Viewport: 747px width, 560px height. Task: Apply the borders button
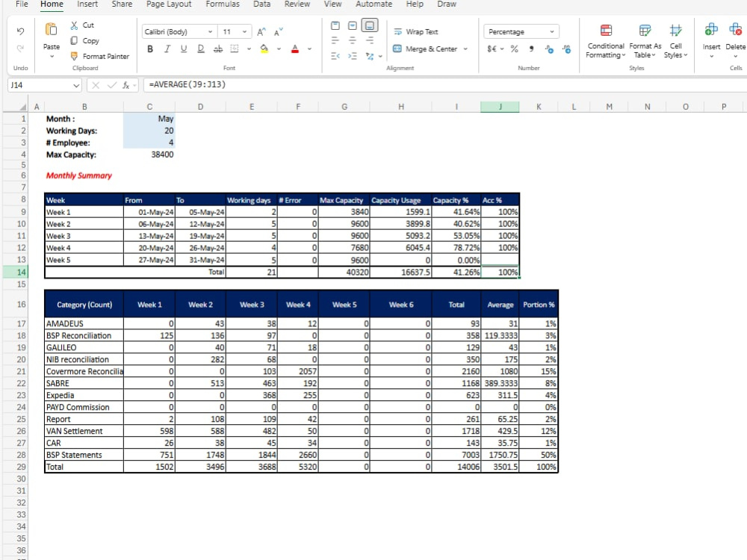click(x=235, y=49)
